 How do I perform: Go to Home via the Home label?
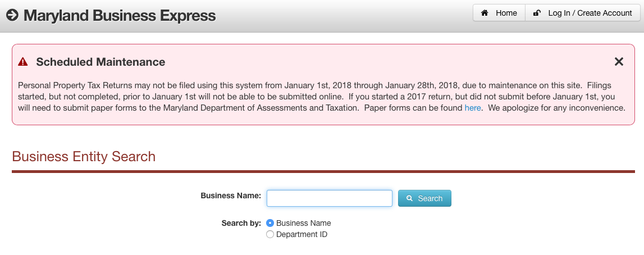[x=506, y=13]
